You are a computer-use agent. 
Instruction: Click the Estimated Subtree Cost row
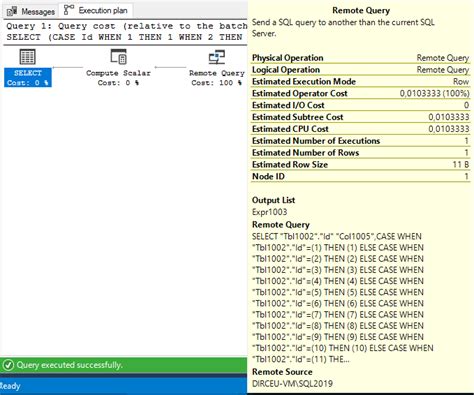pyautogui.click(x=361, y=117)
